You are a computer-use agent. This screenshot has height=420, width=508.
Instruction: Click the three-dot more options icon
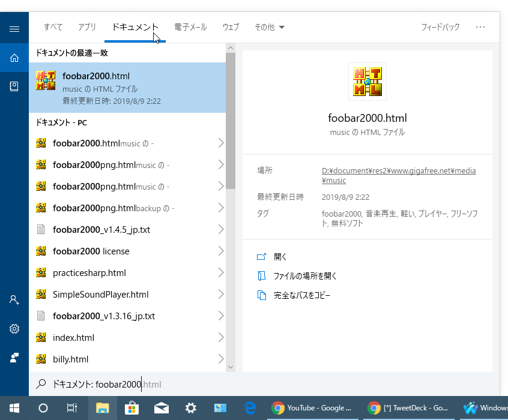coord(480,27)
